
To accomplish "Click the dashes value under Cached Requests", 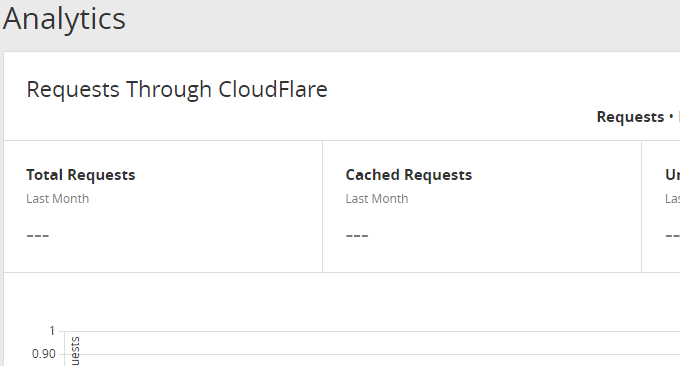I will 357,236.
